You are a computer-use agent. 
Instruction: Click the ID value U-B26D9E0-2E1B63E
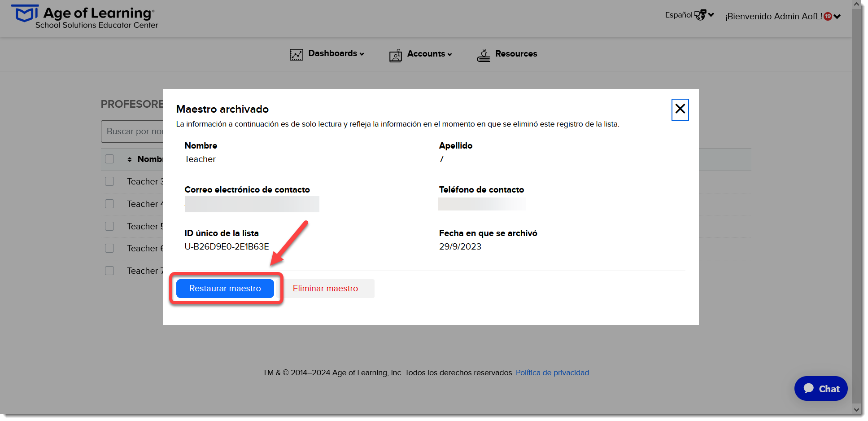coord(227,246)
